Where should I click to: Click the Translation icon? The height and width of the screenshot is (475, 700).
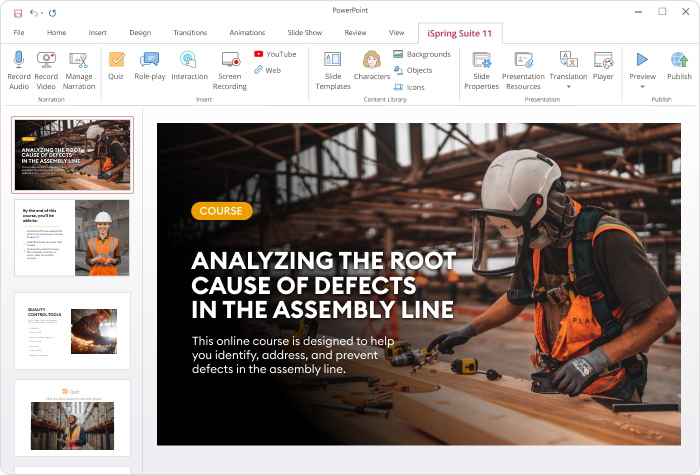pos(568,59)
